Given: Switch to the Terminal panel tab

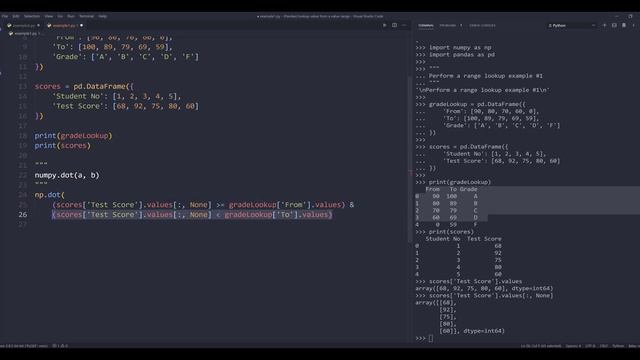Looking at the screenshot, I should pos(426,25).
